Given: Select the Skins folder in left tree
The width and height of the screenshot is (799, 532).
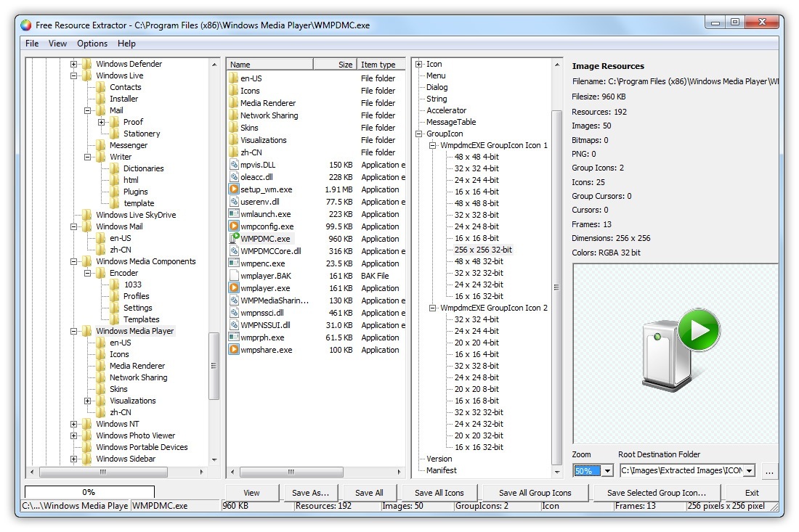Looking at the screenshot, I should click(x=117, y=389).
